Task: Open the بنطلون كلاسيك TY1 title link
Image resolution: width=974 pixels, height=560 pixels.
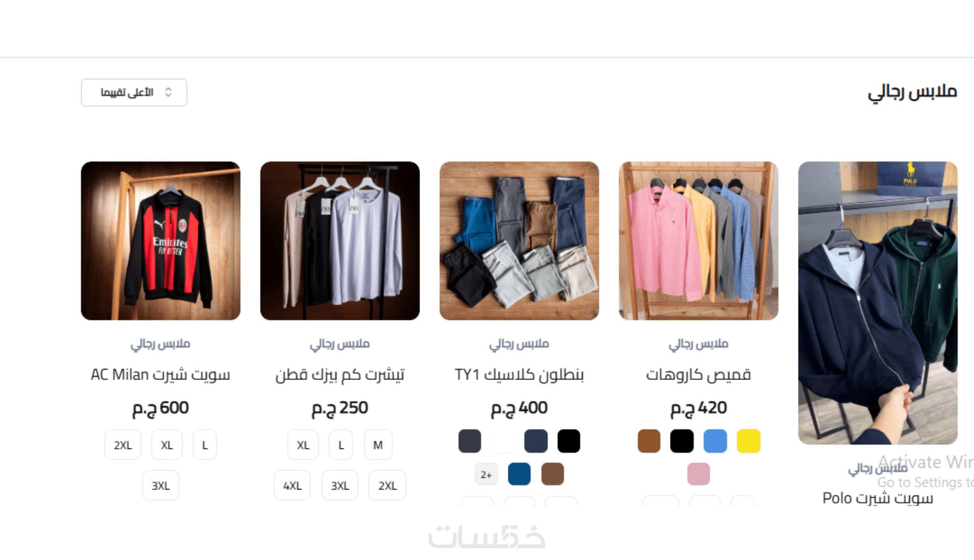Action: pos(519,375)
